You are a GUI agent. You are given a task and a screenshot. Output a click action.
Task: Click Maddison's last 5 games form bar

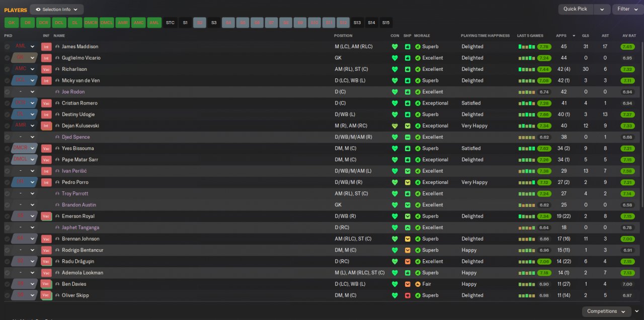(x=527, y=47)
